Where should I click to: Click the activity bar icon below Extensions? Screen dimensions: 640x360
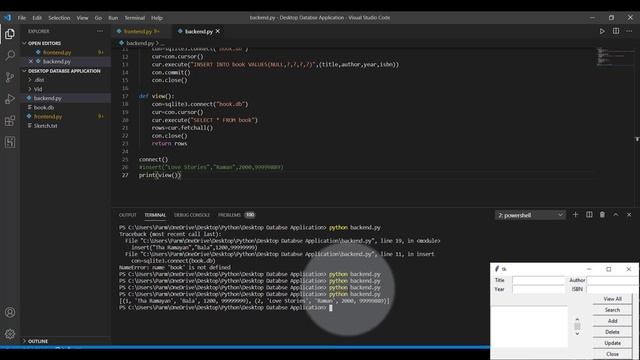tap(10, 142)
